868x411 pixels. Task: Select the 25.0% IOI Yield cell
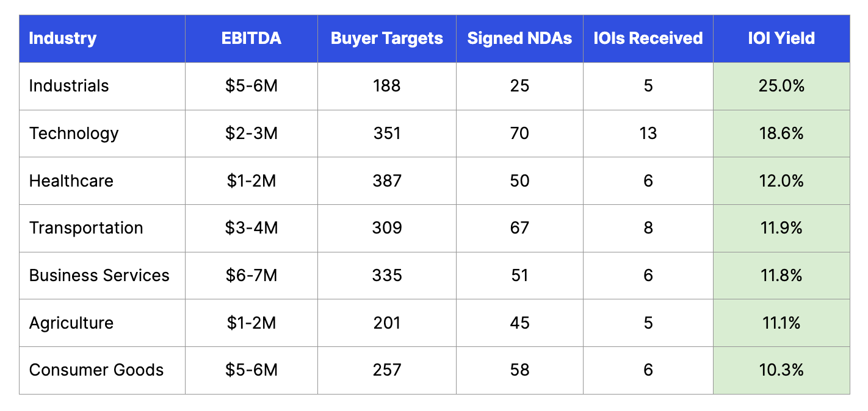(781, 86)
